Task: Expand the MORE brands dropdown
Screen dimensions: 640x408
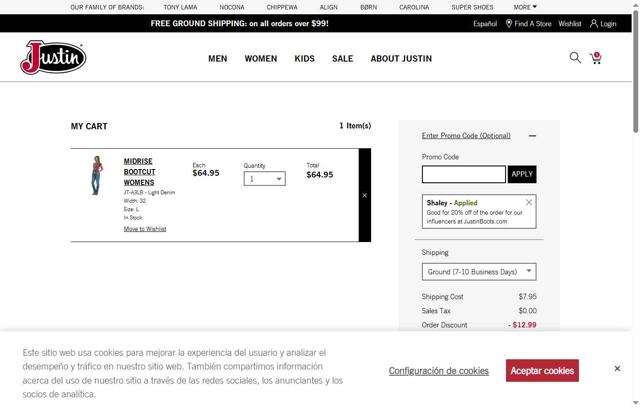Action: pos(525,7)
